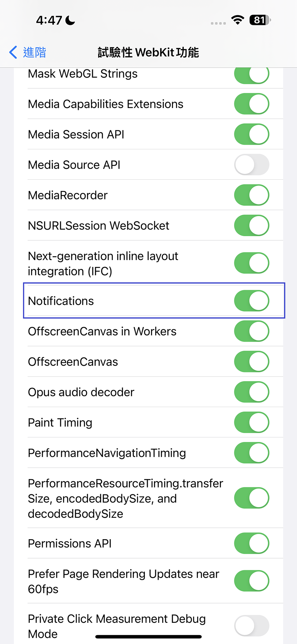This screenshot has height=644, width=297.
Task: Turn off Permissions API toggle
Action: [251, 543]
